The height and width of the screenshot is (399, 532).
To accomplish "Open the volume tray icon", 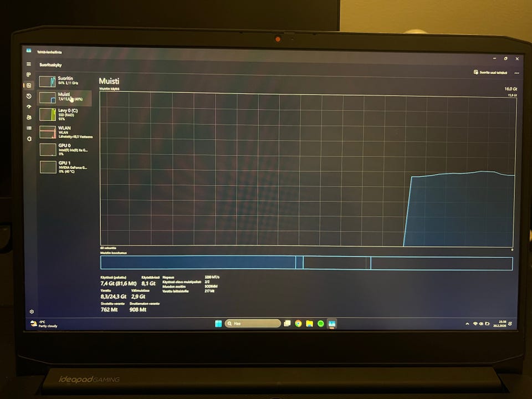I will (x=481, y=324).
